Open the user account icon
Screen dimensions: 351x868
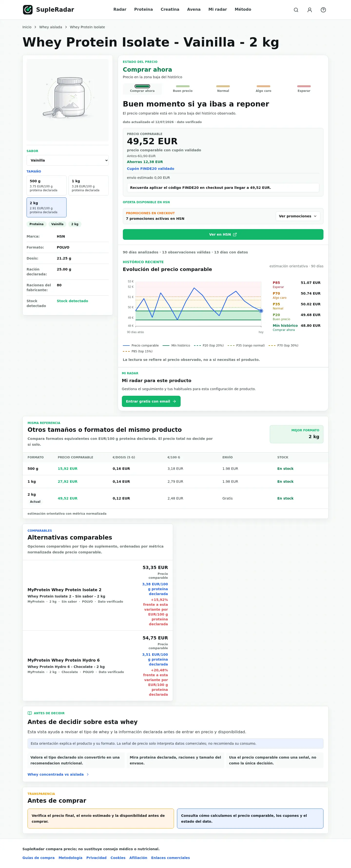310,10
